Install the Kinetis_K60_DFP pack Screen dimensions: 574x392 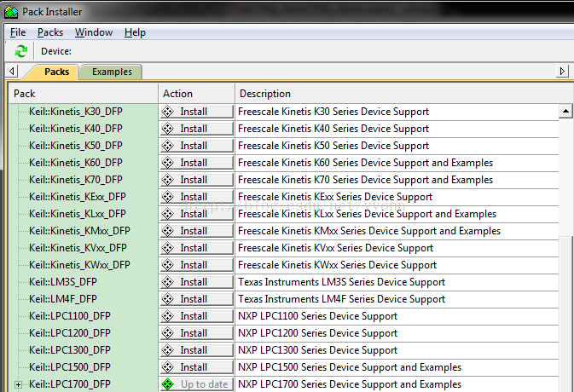pyautogui.click(x=196, y=163)
